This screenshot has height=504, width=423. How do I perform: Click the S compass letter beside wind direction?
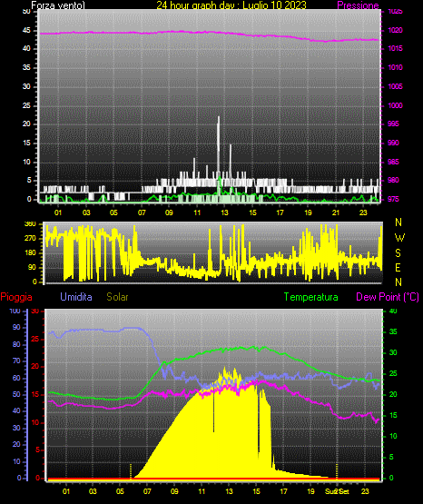coord(398,253)
